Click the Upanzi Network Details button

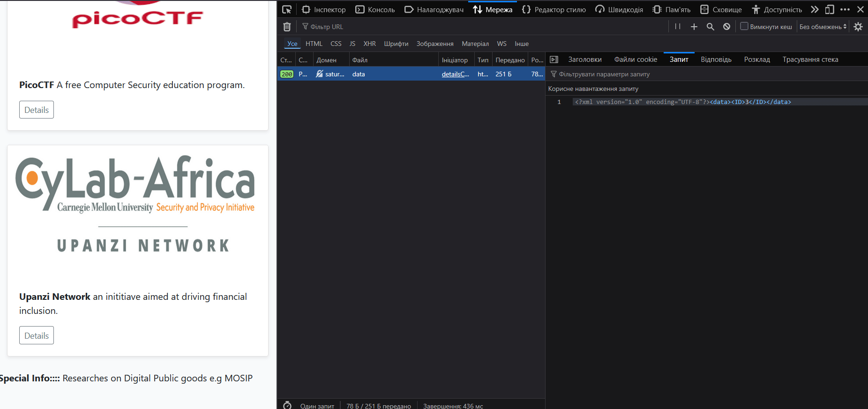(x=37, y=335)
